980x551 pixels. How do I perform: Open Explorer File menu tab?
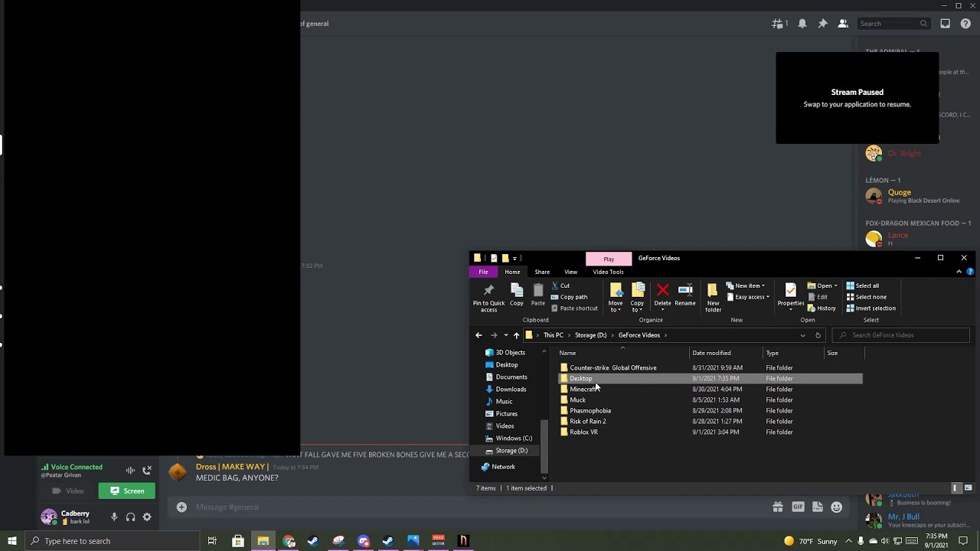[x=483, y=272]
